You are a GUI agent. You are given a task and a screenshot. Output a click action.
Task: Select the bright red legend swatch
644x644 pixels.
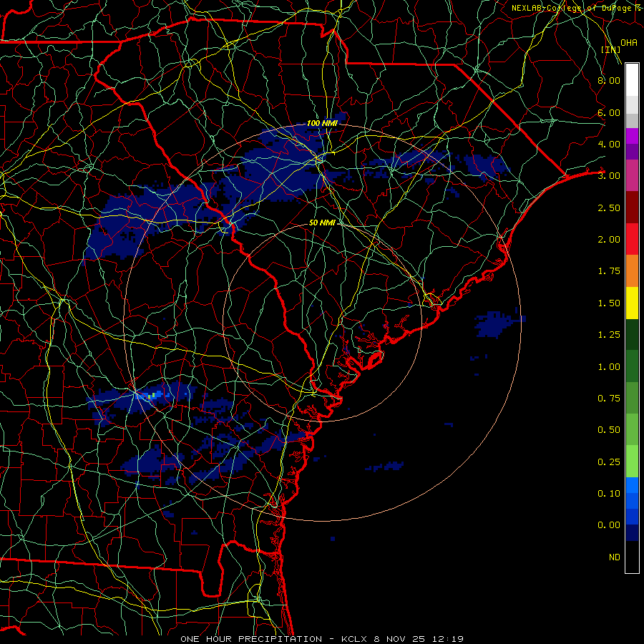[632, 239]
